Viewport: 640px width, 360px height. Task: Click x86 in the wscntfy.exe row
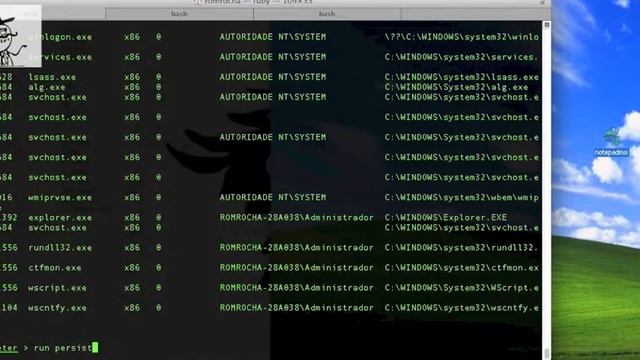pos(132,308)
